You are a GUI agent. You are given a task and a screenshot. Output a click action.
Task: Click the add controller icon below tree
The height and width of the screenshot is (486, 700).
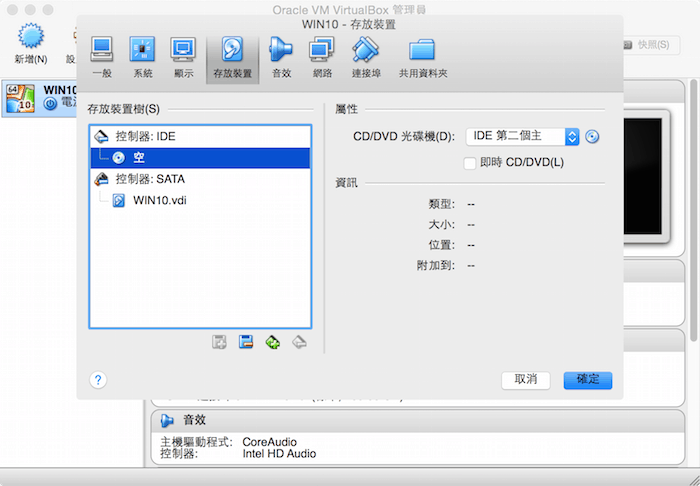pyautogui.click(x=272, y=342)
